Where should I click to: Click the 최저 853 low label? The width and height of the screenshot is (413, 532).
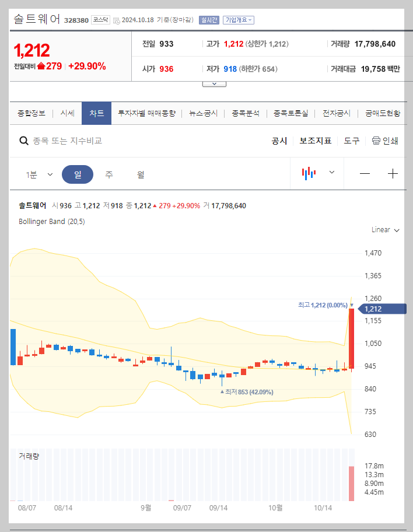coord(249,392)
